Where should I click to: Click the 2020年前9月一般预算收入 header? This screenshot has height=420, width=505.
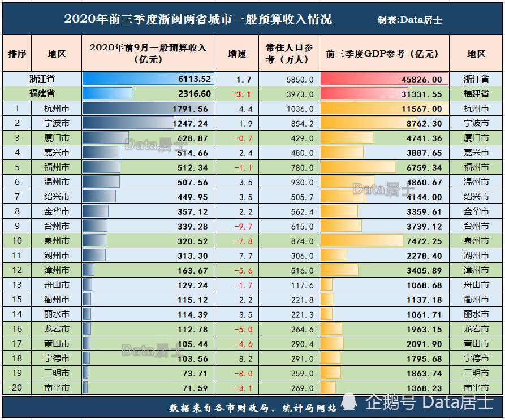tap(148, 54)
